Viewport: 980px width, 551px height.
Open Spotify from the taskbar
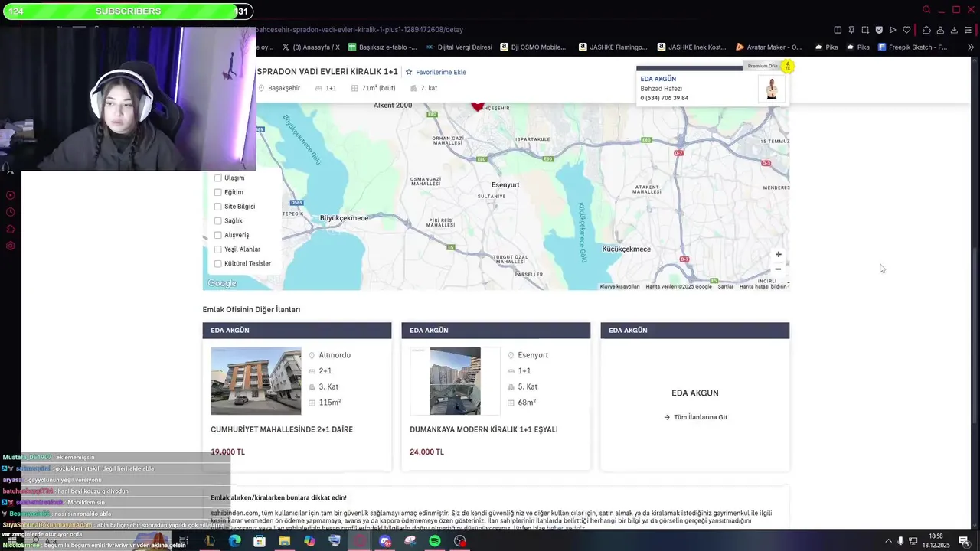coord(435,541)
